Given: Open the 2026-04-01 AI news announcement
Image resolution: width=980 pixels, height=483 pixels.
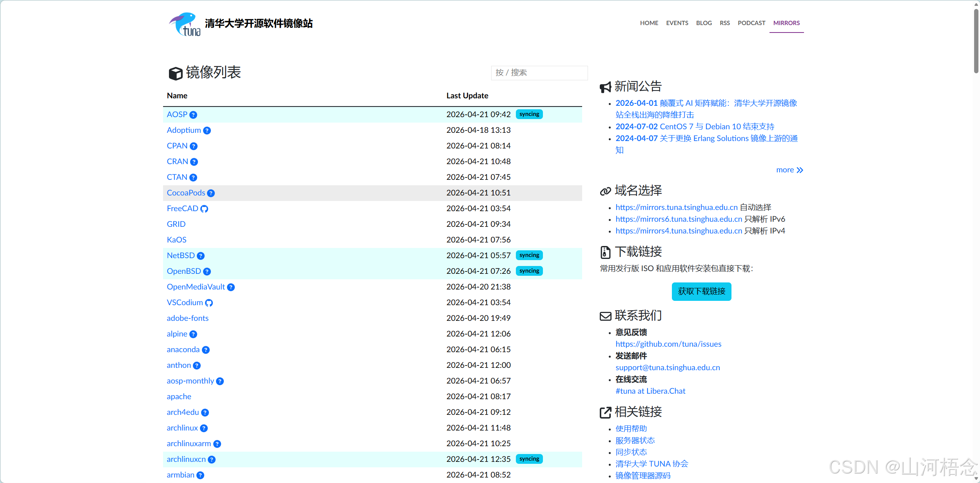Looking at the screenshot, I should tap(706, 109).
